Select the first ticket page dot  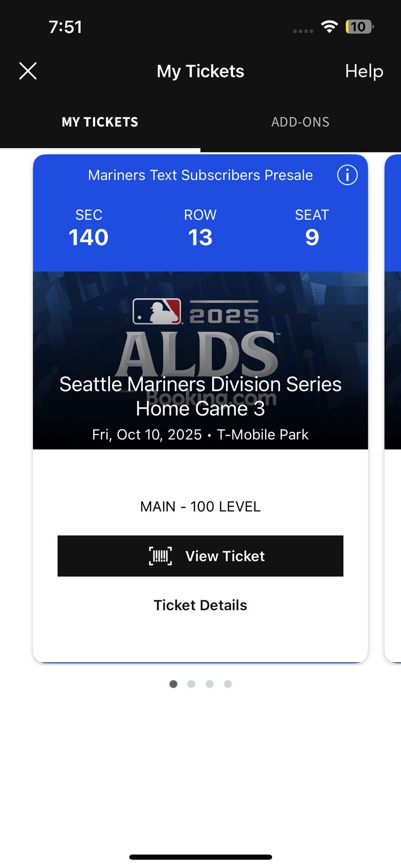pyautogui.click(x=173, y=684)
